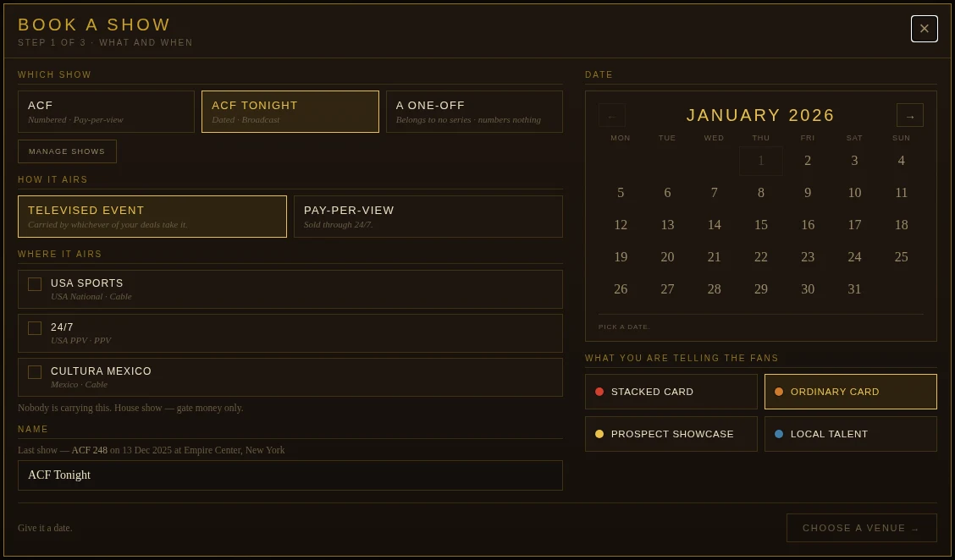Pick January 15 on calendar

pyautogui.click(x=761, y=225)
